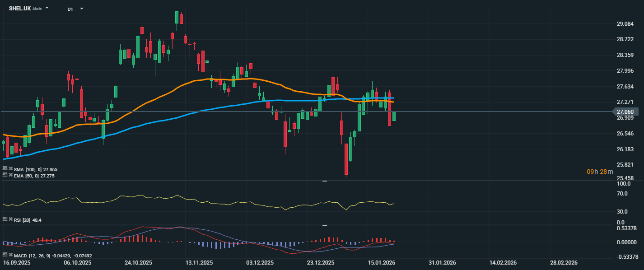Open MACD indicator settings icon

[x=5, y=255]
